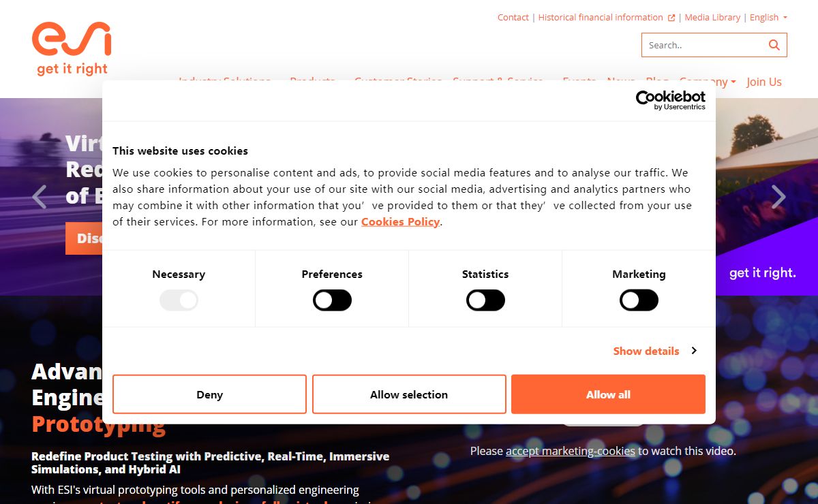
Task: Click external link icon beside financial information
Action: click(671, 18)
